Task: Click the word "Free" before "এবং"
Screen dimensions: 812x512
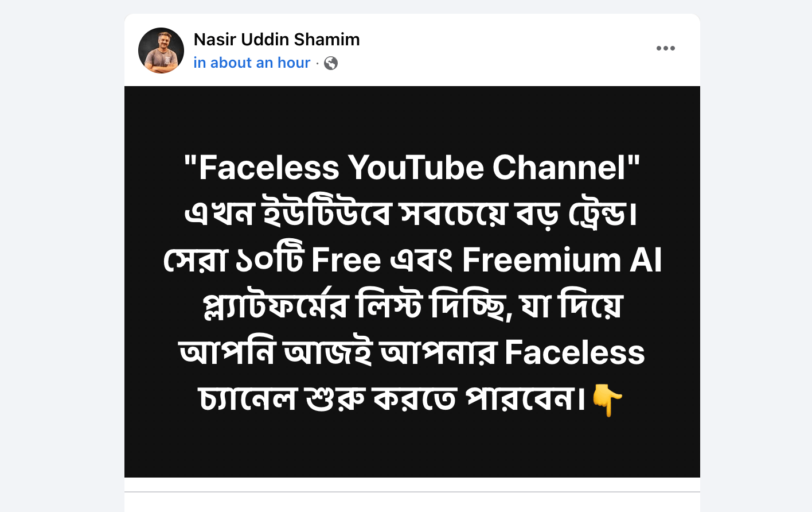Action: point(346,260)
